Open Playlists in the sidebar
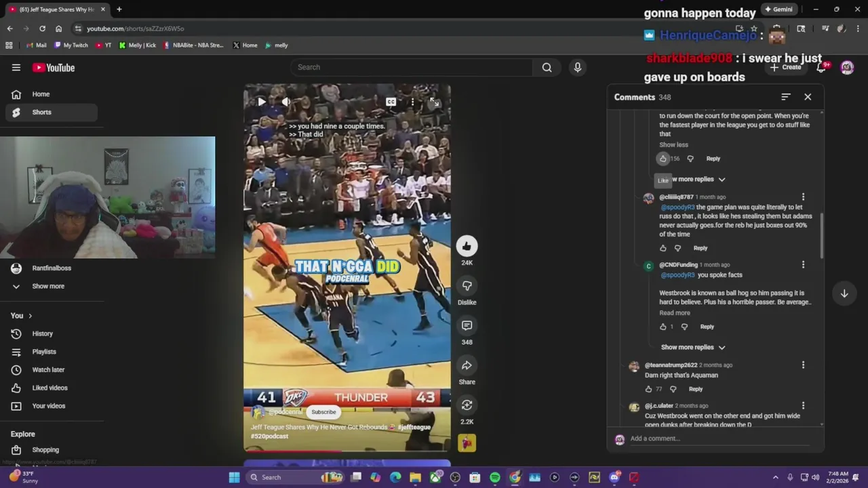868x488 pixels. [52, 352]
